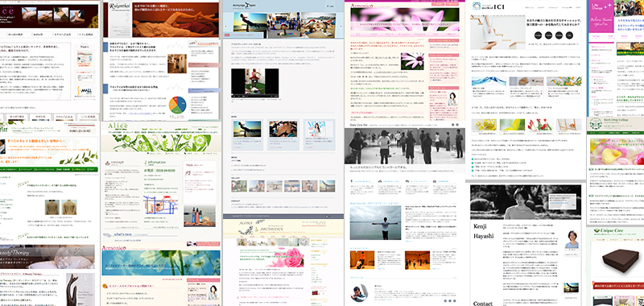
Task: Open the water splash thumbnail on ICI page
Action: (x=489, y=81)
